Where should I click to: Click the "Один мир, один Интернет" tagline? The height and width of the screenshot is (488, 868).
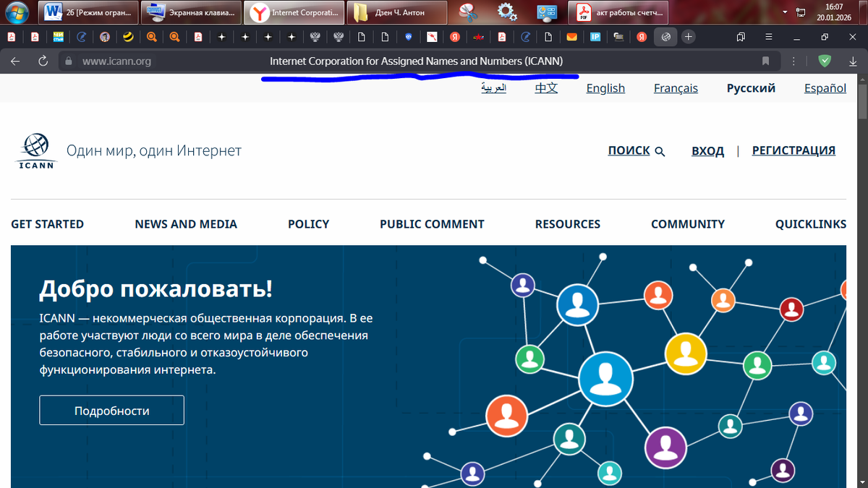[x=154, y=150]
